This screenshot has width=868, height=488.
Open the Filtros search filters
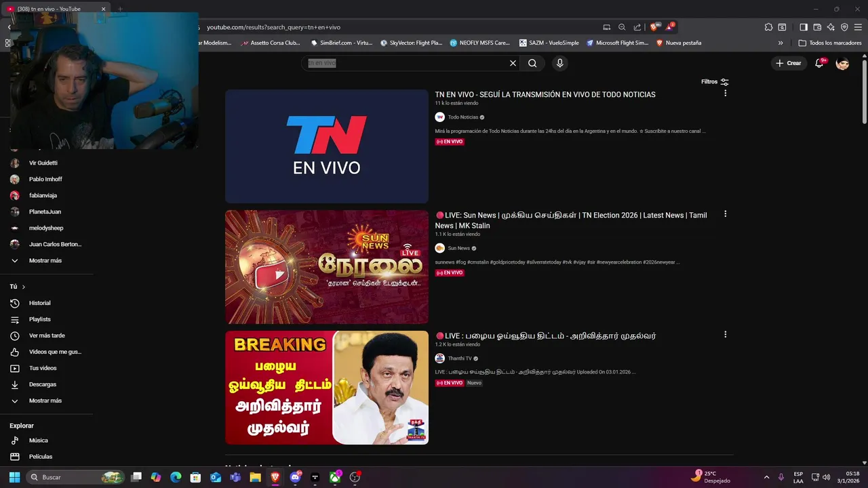[x=715, y=82]
